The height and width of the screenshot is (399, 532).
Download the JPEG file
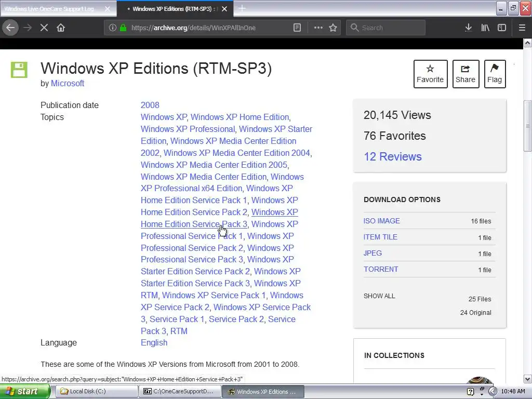click(x=373, y=253)
